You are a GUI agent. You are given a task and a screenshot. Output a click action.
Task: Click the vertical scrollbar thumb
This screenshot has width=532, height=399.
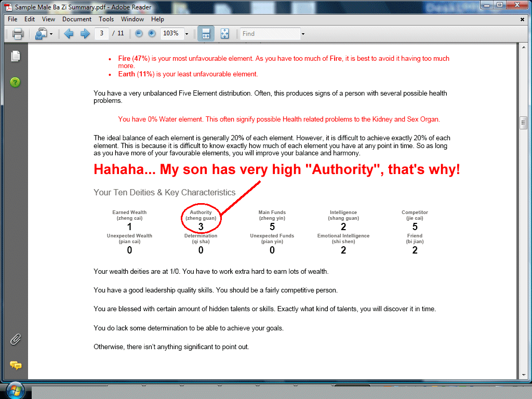coord(523,123)
